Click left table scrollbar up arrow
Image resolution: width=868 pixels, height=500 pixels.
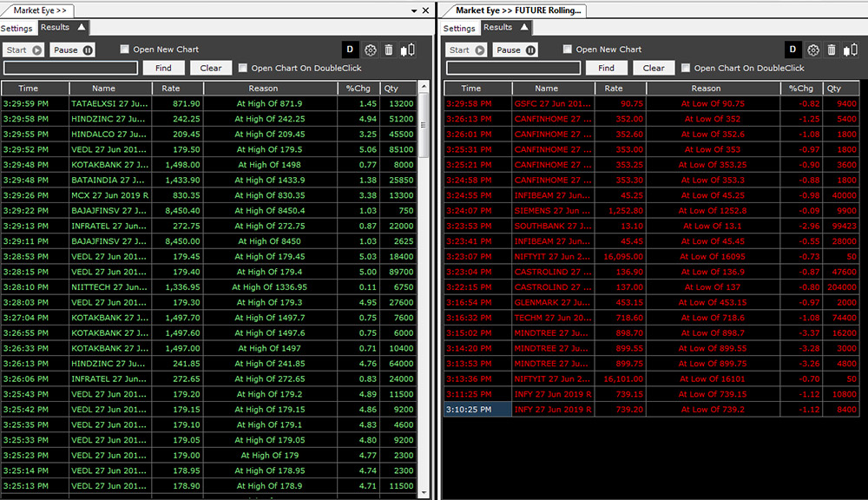tap(424, 87)
